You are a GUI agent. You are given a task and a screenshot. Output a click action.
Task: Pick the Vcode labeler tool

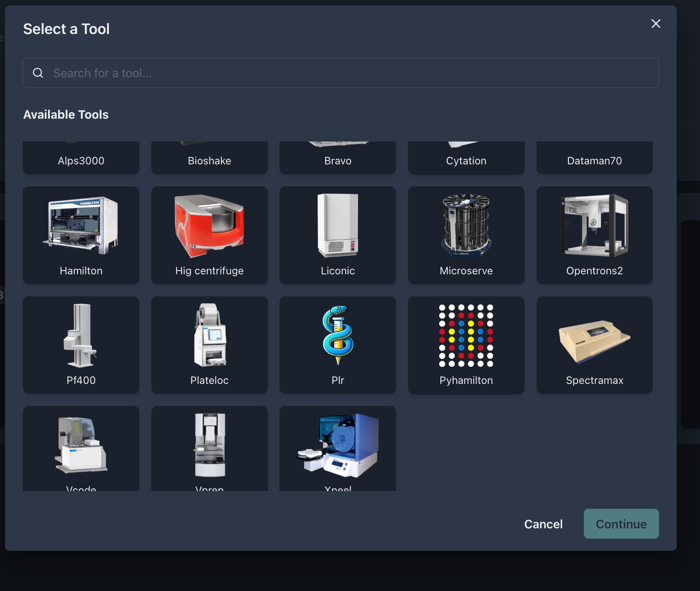pos(81,448)
